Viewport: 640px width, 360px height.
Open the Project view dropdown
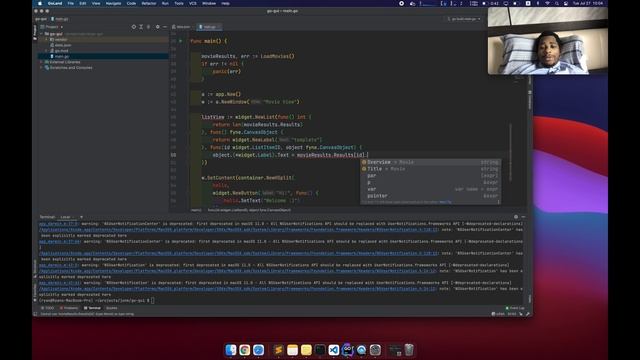[x=52, y=27]
